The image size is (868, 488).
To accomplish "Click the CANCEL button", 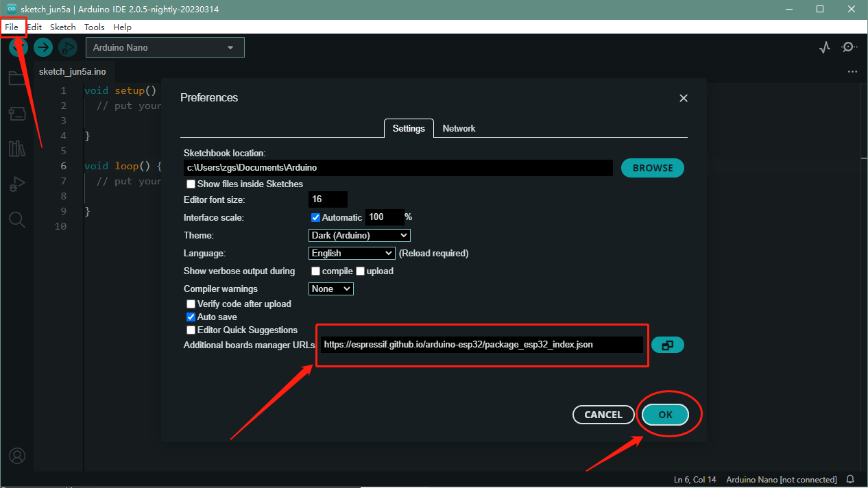I will pyautogui.click(x=603, y=415).
